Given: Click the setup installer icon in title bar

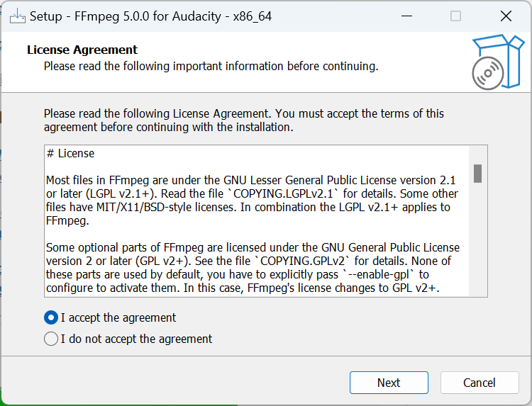Looking at the screenshot, I should [x=17, y=16].
